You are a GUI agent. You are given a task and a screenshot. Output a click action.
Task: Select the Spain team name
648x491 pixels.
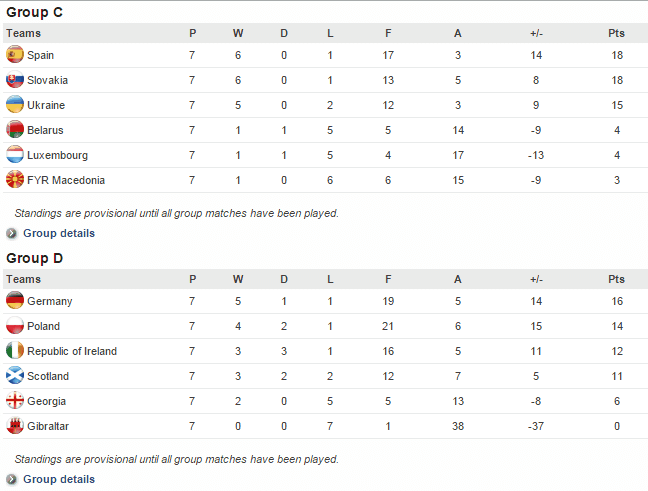40,55
